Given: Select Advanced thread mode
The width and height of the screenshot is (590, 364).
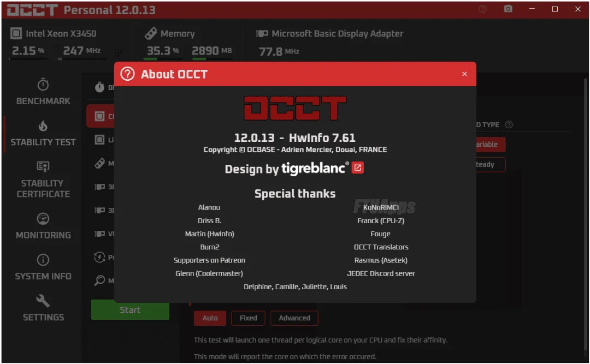Looking at the screenshot, I should [294, 318].
